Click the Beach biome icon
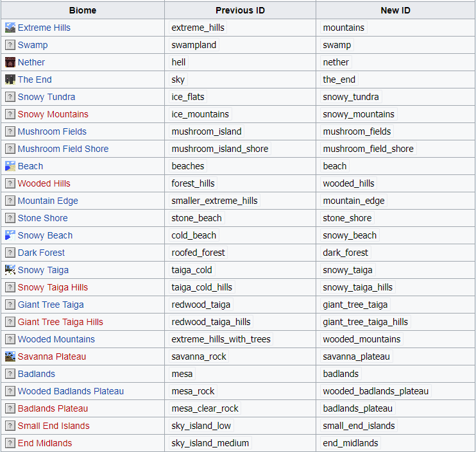476x452 pixels. [x=10, y=166]
